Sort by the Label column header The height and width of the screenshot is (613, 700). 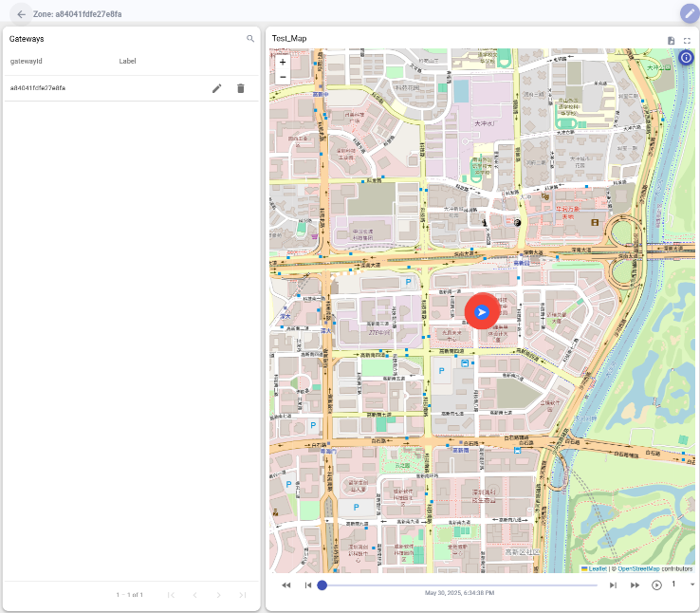point(127,61)
